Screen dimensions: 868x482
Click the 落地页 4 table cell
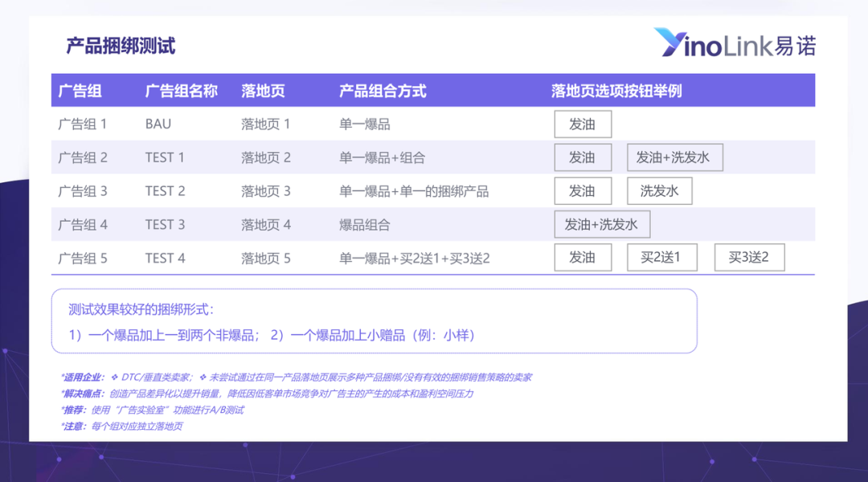[x=266, y=225]
